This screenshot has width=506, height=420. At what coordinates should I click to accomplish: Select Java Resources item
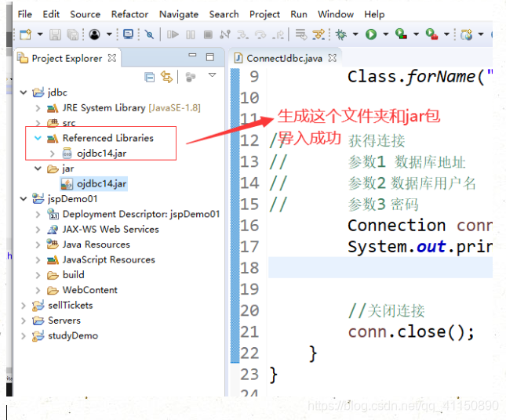coord(89,244)
